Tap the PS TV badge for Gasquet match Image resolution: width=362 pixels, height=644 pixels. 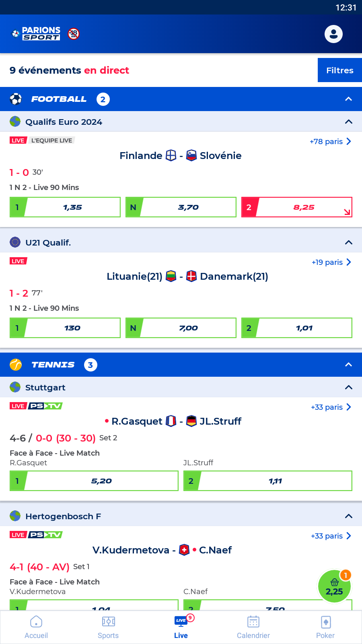45,406
